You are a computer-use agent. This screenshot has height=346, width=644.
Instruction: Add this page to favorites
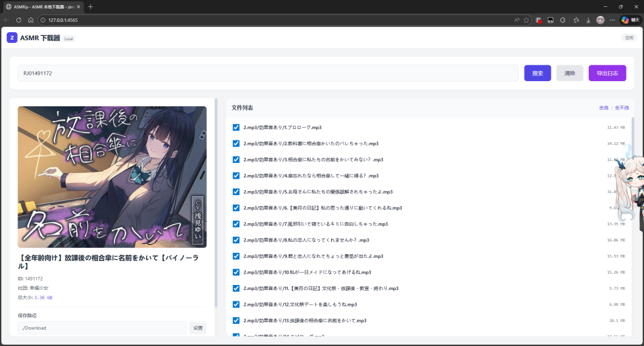coord(526,20)
